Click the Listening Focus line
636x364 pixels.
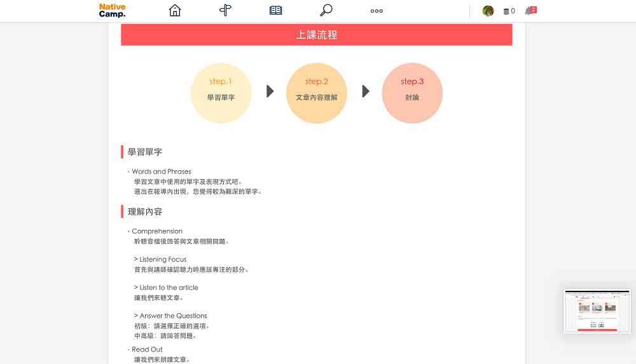click(160, 259)
